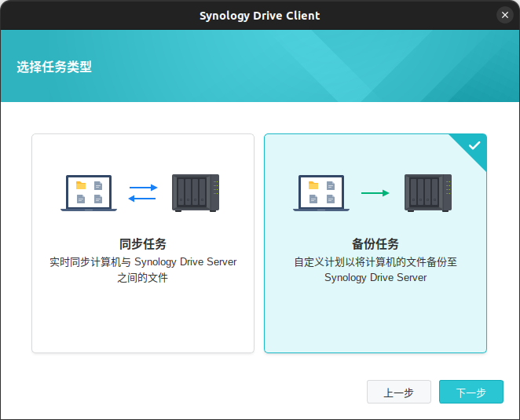
Task: Click the backup description '自定义计划以将计算机的文件备份至'
Action: (375, 262)
